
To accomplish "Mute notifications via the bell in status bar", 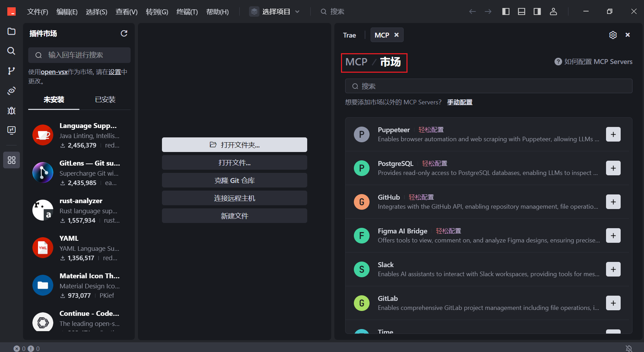I will (x=629, y=348).
